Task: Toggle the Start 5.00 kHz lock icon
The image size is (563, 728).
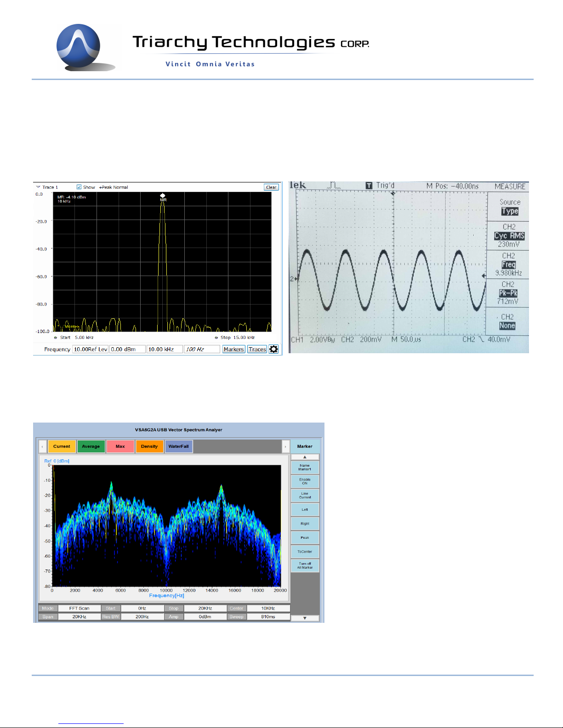Action: [56, 338]
